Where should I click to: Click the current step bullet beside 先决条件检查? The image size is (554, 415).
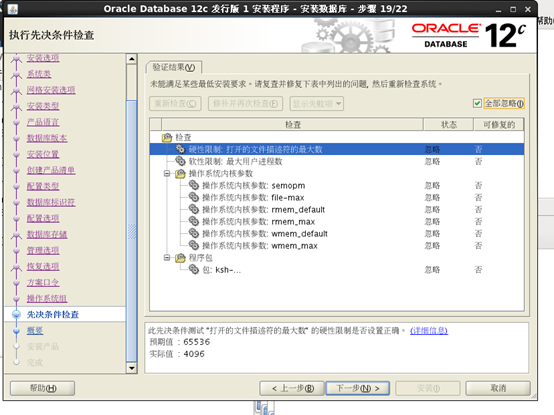16,314
